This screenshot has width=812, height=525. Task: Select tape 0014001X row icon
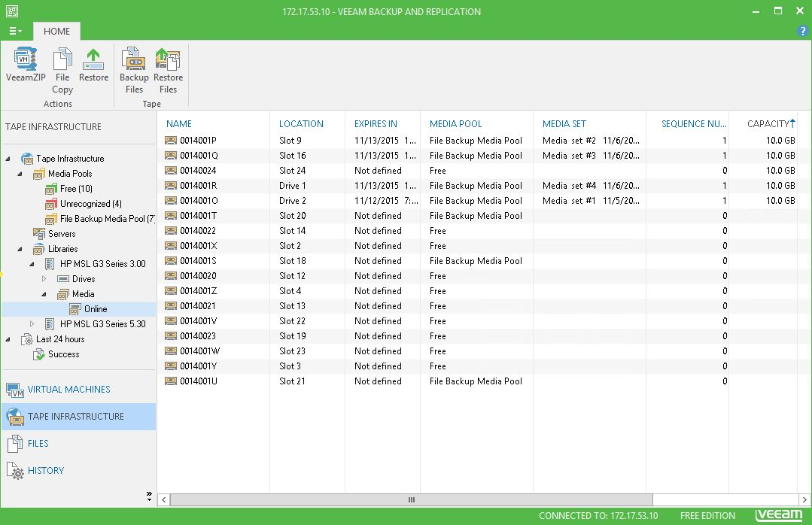(171, 245)
